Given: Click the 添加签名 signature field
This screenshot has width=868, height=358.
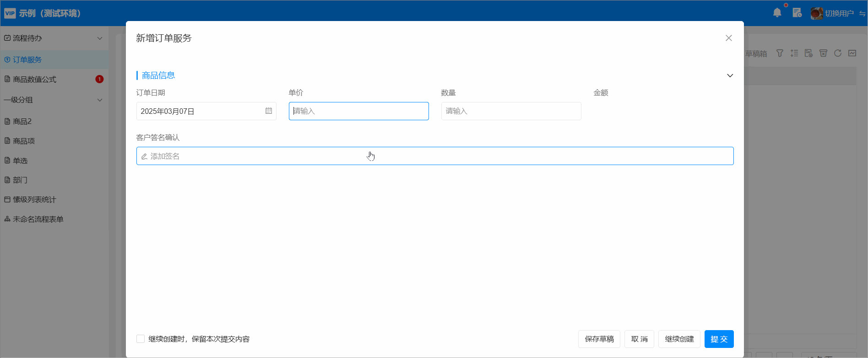Looking at the screenshot, I should pos(434,156).
